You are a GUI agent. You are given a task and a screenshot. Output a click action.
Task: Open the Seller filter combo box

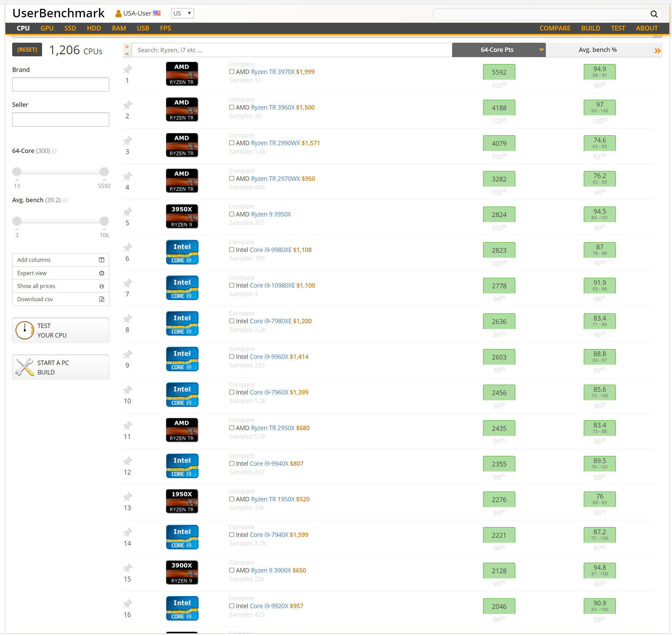pos(61,119)
